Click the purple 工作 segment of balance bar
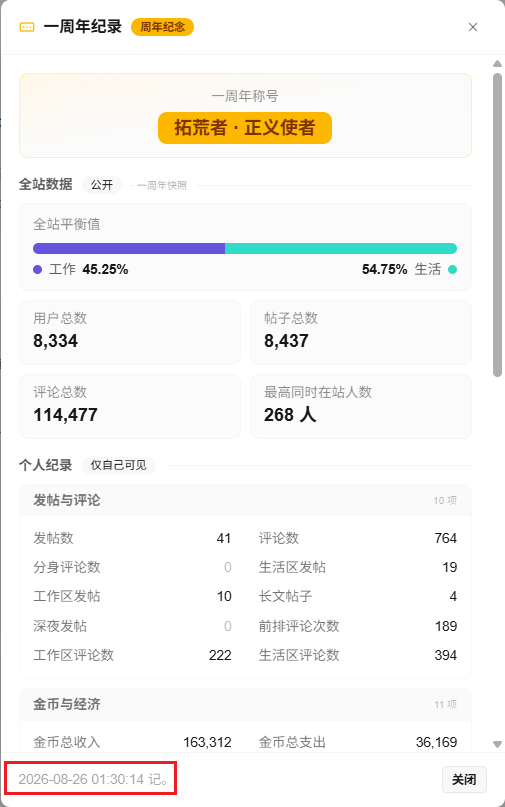Image resolution: width=505 pixels, height=807 pixels. (x=129, y=249)
